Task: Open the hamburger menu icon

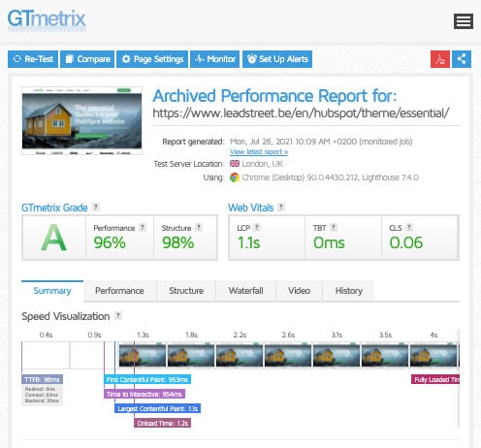Action: click(x=464, y=21)
